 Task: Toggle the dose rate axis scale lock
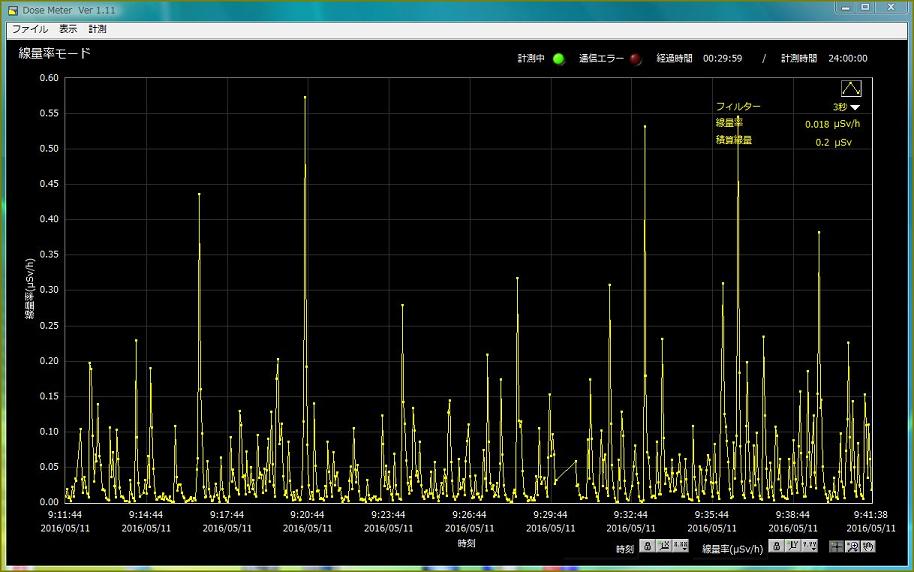click(775, 547)
